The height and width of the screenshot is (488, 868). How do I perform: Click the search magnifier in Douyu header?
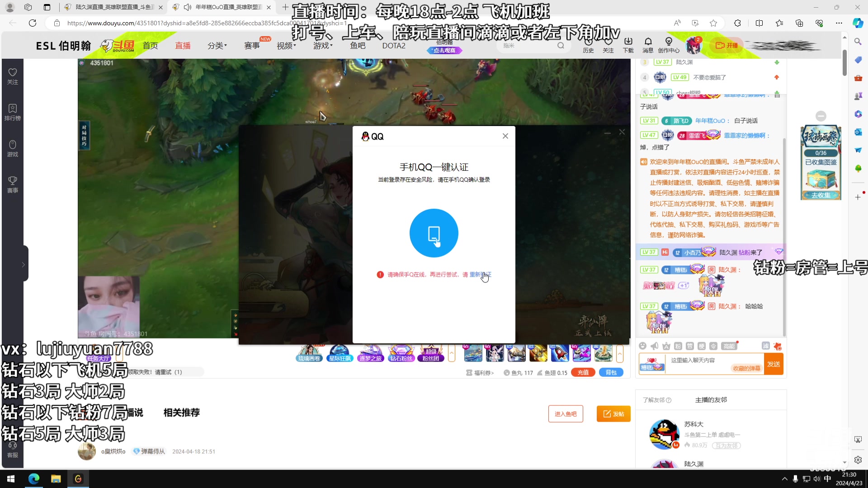click(x=561, y=46)
